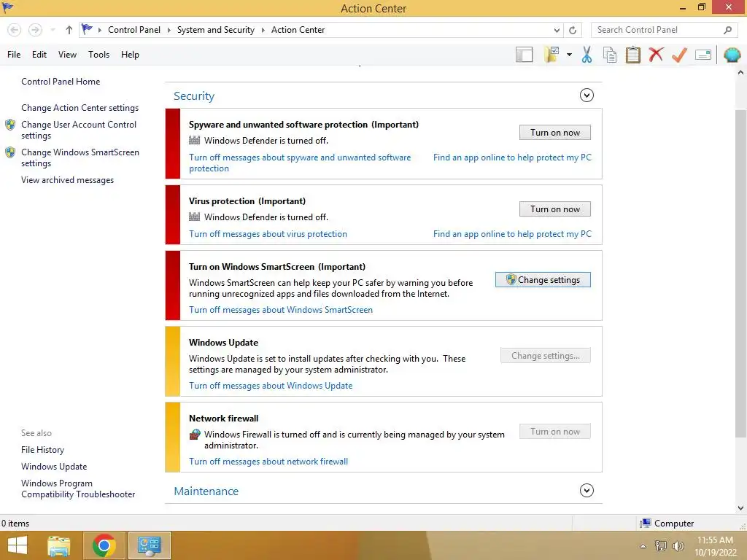747x560 pixels.
Task: Open dropdown arrow beside folder toolbar icon
Action: point(569,55)
